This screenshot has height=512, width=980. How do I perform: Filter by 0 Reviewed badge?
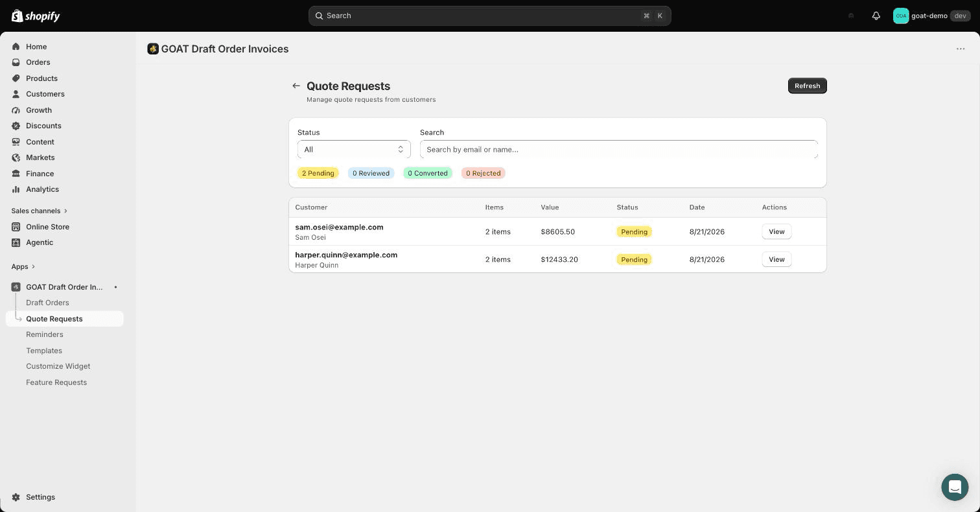tap(371, 173)
